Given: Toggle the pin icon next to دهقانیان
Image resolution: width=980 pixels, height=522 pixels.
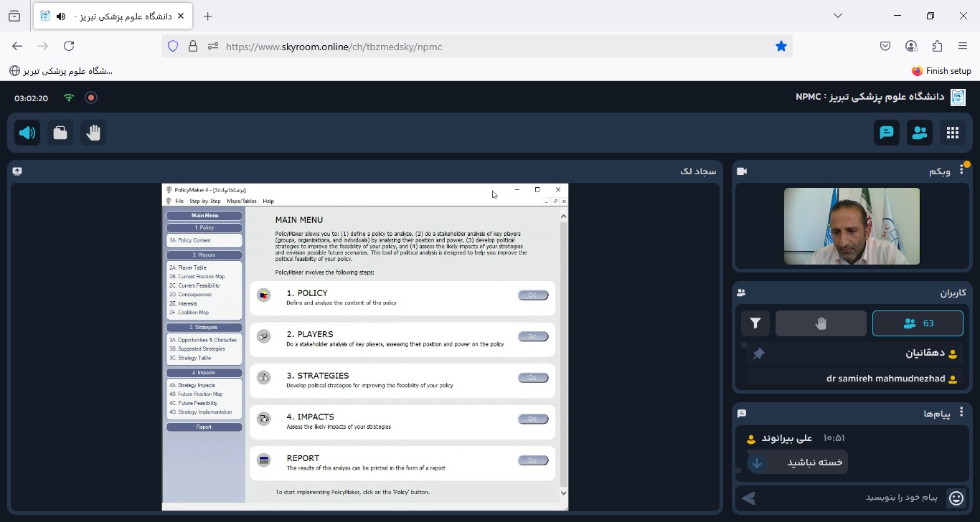Looking at the screenshot, I should point(758,353).
